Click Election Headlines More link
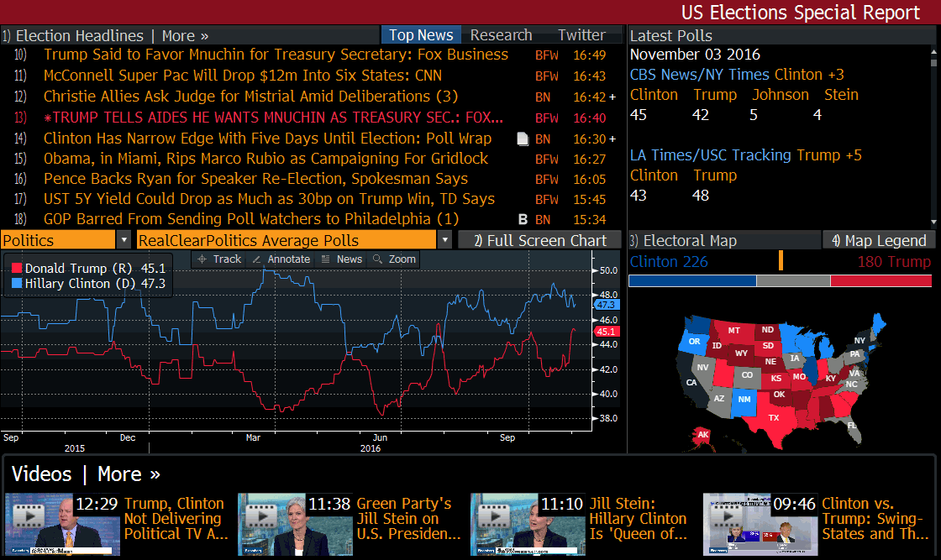 click(185, 35)
